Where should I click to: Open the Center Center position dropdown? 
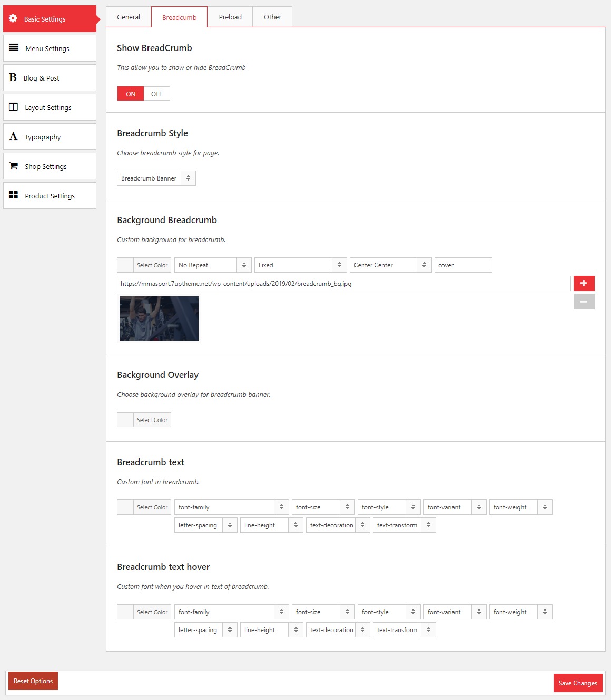point(391,265)
